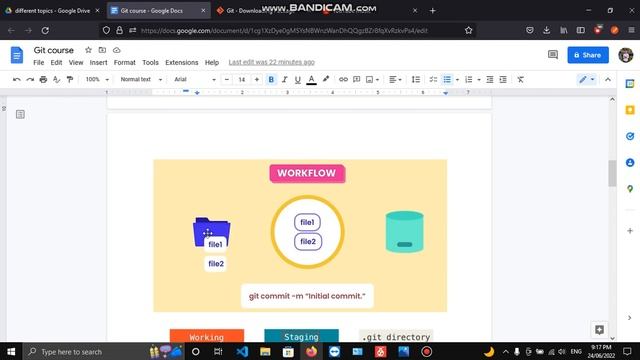Expand bulleted list style options arrow
Viewport: 640px width, 360px height.
(x=457, y=80)
